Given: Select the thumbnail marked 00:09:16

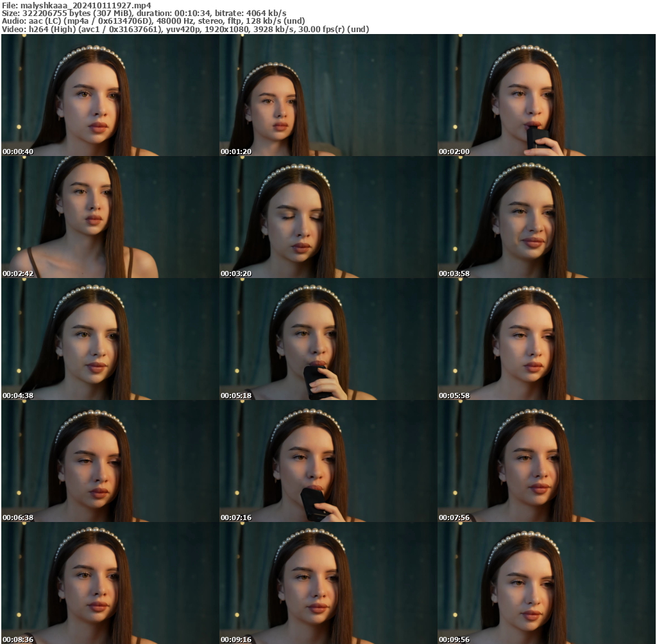Looking at the screenshot, I should (328, 582).
